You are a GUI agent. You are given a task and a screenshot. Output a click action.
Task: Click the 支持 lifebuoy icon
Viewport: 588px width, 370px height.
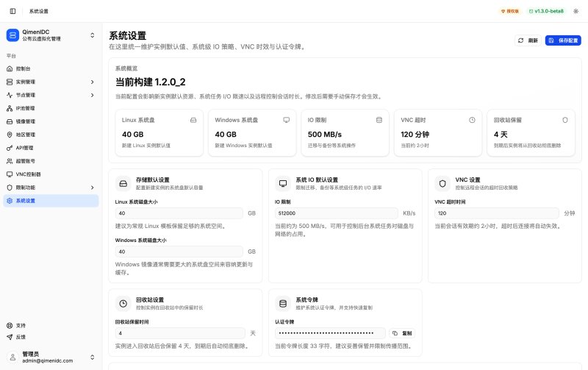coord(10,326)
